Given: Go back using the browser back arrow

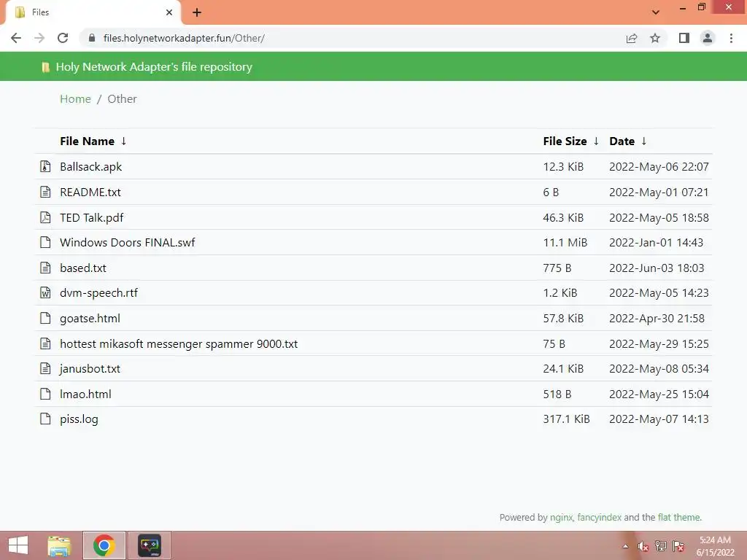Looking at the screenshot, I should click(16, 38).
